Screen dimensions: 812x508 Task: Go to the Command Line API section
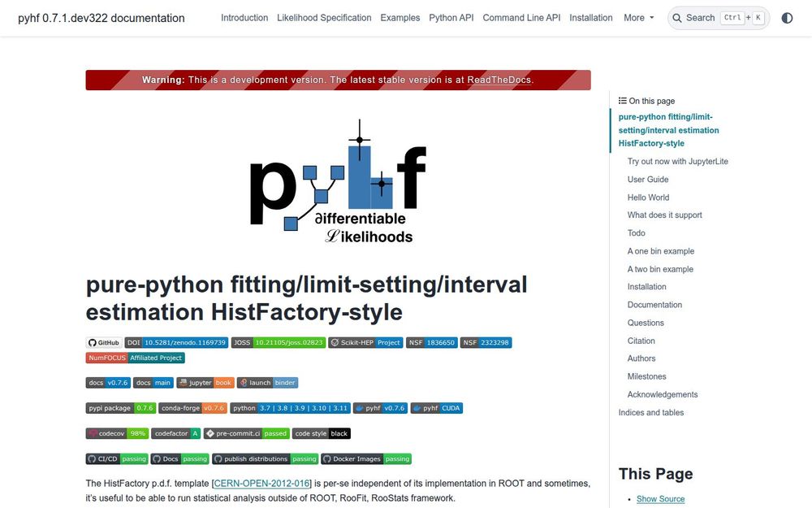[521, 17]
